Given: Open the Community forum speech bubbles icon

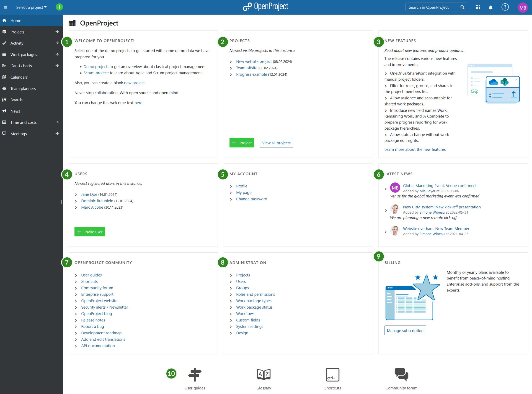Looking at the screenshot, I should coord(401,374).
